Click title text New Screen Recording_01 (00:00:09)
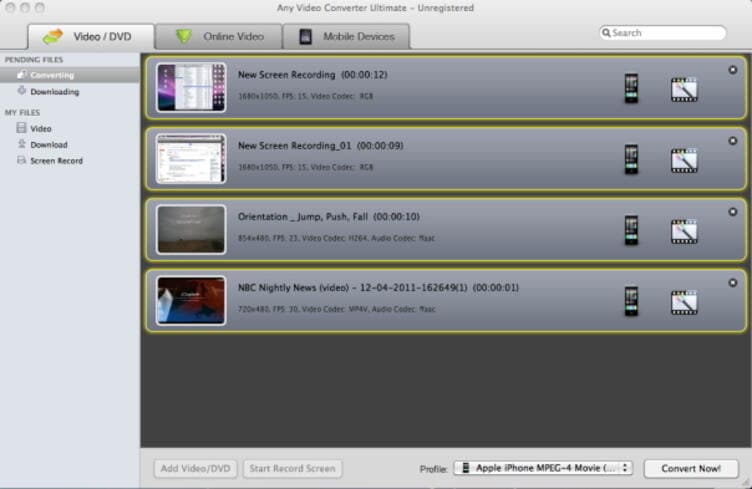 coord(320,146)
